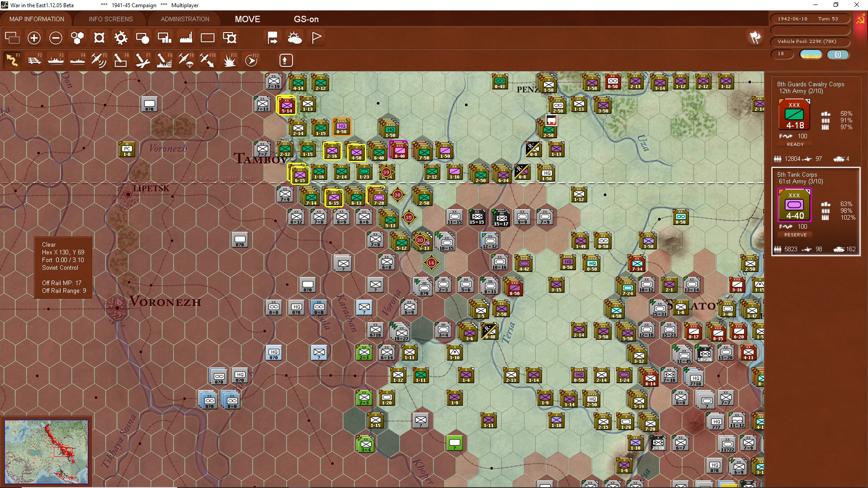Toggle the hex grid display icon

click(x=77, y=38)
